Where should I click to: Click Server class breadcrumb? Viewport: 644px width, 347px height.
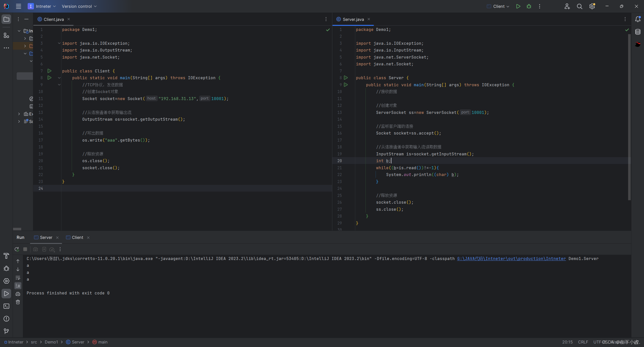click(75, 342)
